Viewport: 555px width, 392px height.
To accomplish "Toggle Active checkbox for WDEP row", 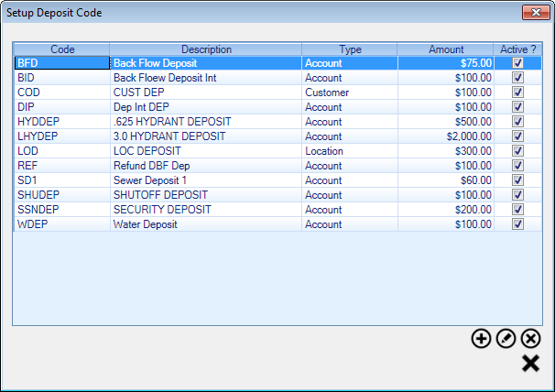I will click(517, 224).
